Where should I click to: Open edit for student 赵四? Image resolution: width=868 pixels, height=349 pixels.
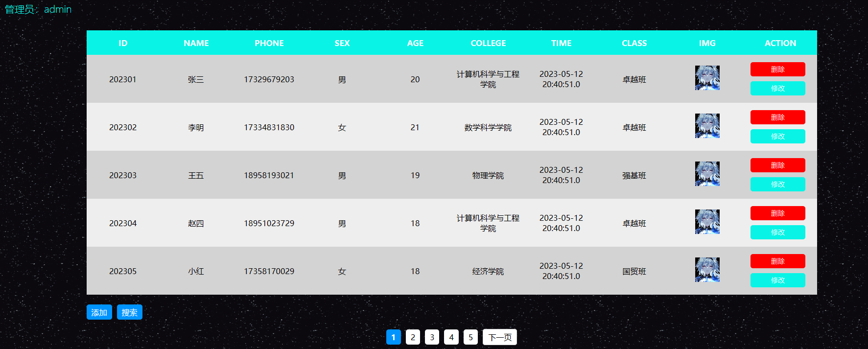777,232
